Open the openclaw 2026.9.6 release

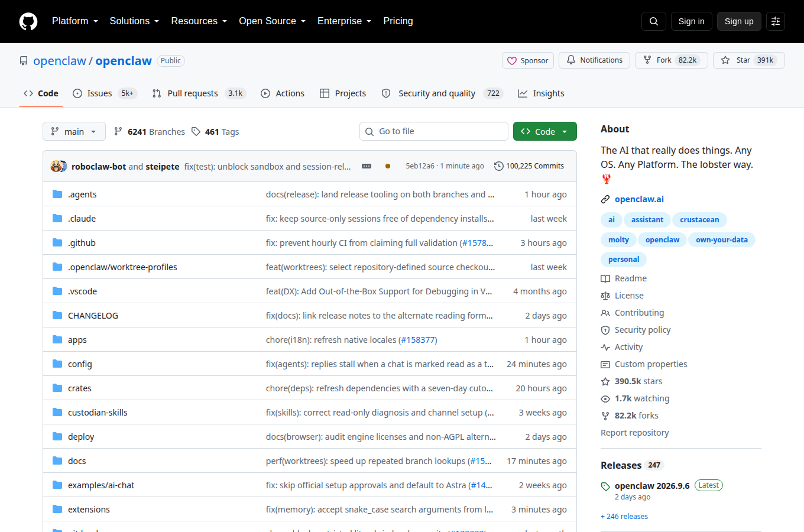652,486
